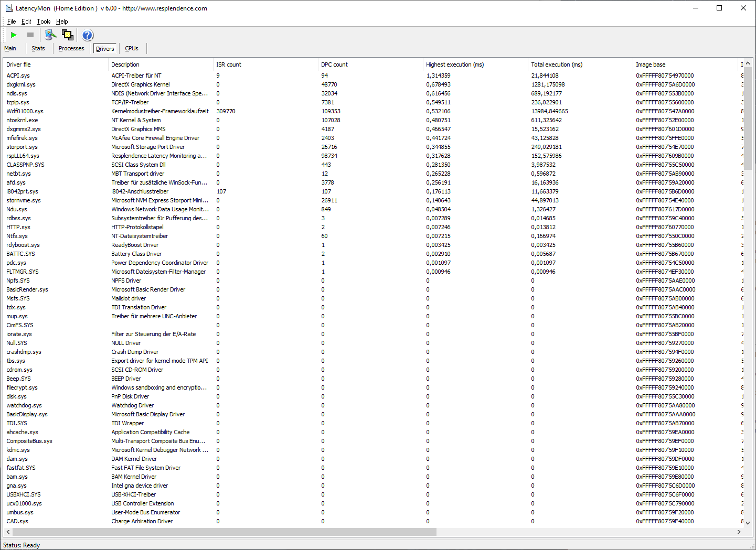Viewport: 756px width, 550px height.
Task: Select the dxgkrnl.sys driver file entry
Action: coord(21,84)
